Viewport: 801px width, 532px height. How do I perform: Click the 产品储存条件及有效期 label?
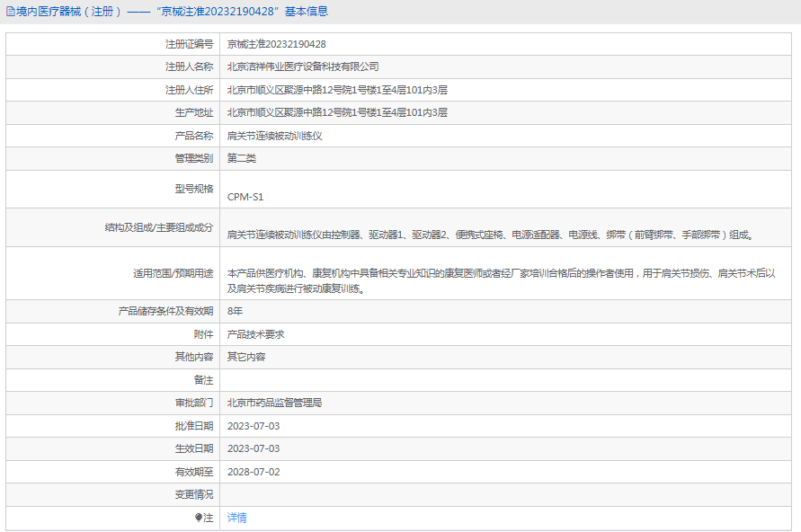(x=165, y=311)
